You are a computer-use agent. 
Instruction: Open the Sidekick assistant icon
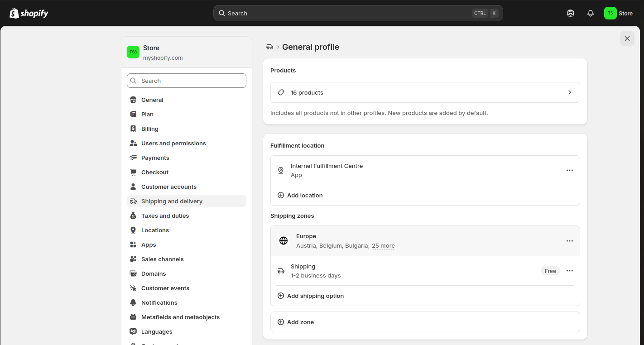point(570,13)
